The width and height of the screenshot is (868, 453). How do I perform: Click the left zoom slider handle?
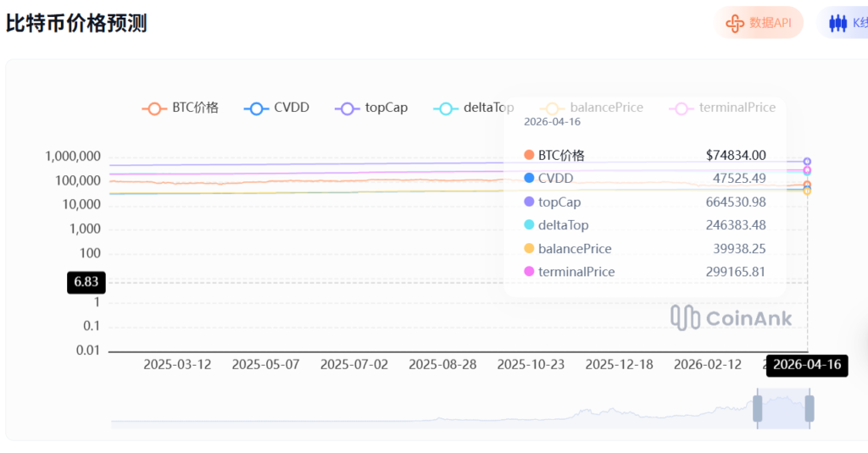point(757,408)
